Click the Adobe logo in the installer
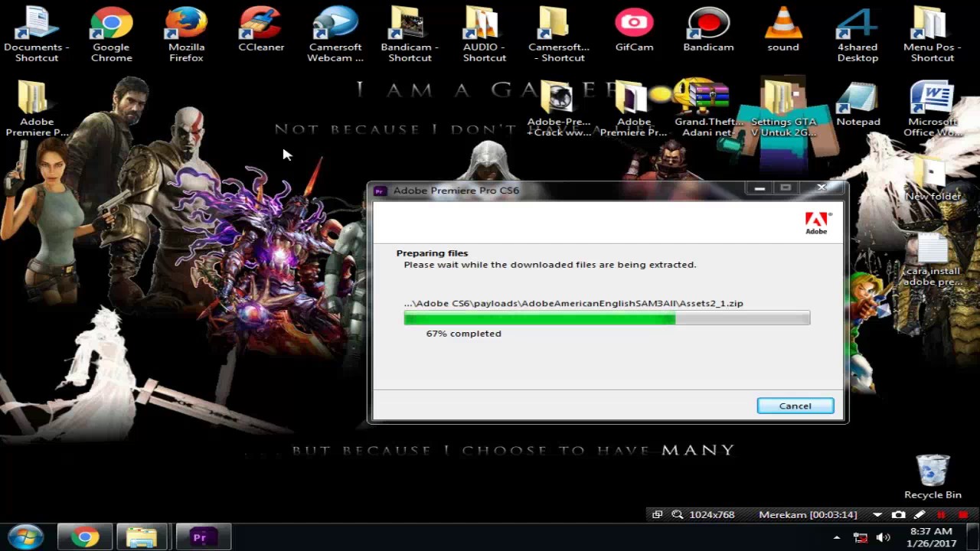980x551 pixels. pyautogui.click(x=816, y=223)
